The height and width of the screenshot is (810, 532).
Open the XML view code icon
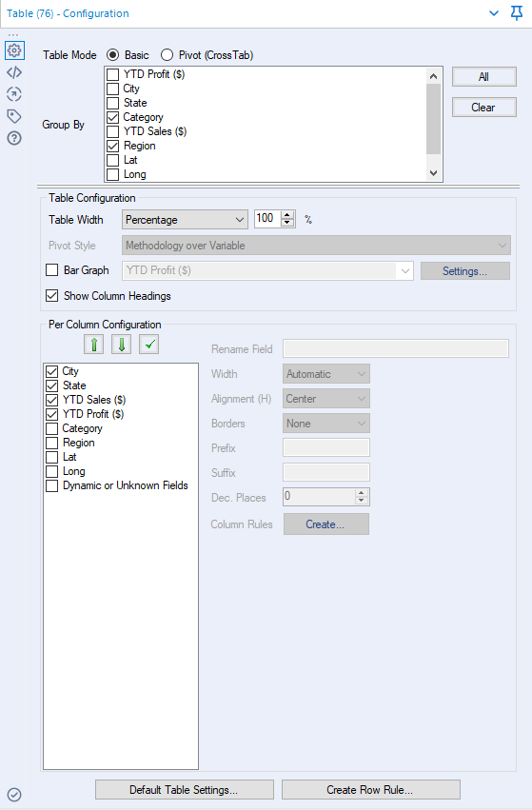[x=14, y=72]
